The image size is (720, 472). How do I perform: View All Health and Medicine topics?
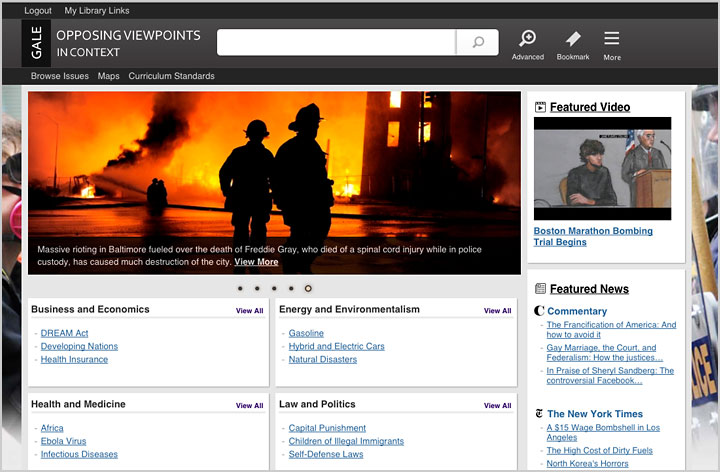[250, 405]
